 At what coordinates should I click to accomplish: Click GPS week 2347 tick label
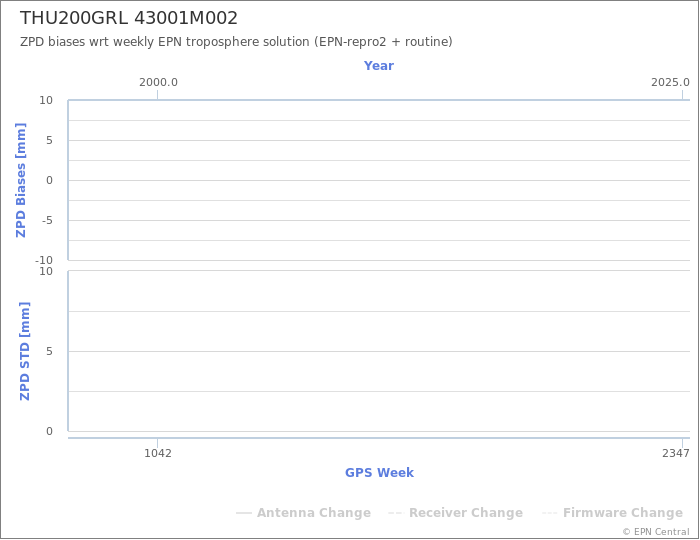(676, 453)
